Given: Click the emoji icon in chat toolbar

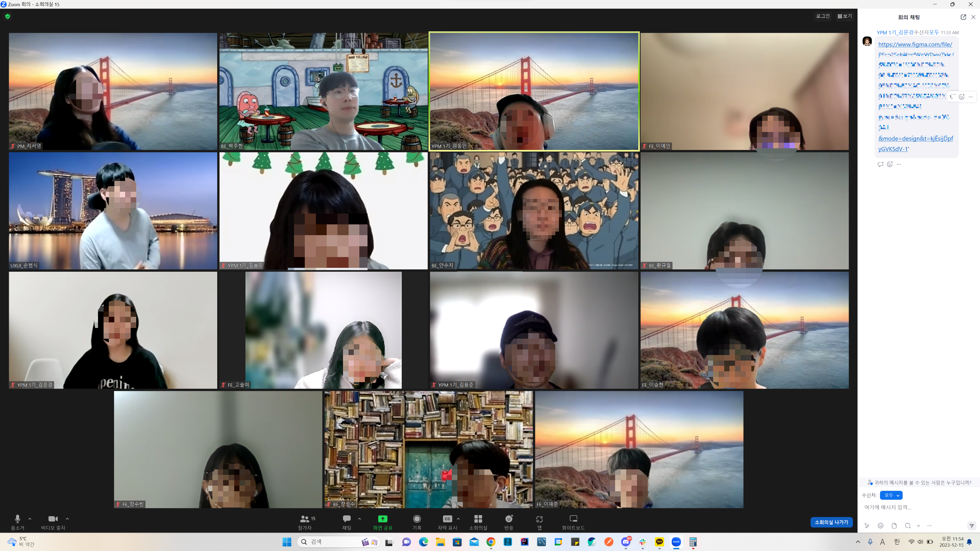Looking at the screenshot, I should pyautogui.click(x=880, y=526).
